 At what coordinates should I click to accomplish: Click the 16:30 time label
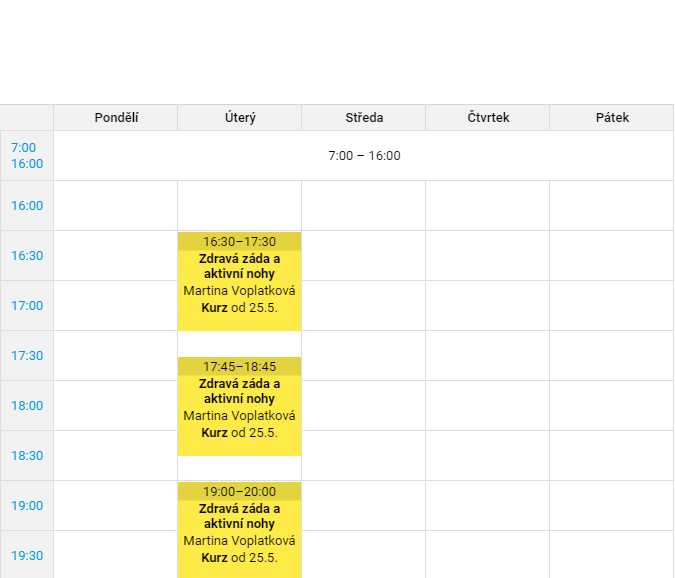click(27, 255)
